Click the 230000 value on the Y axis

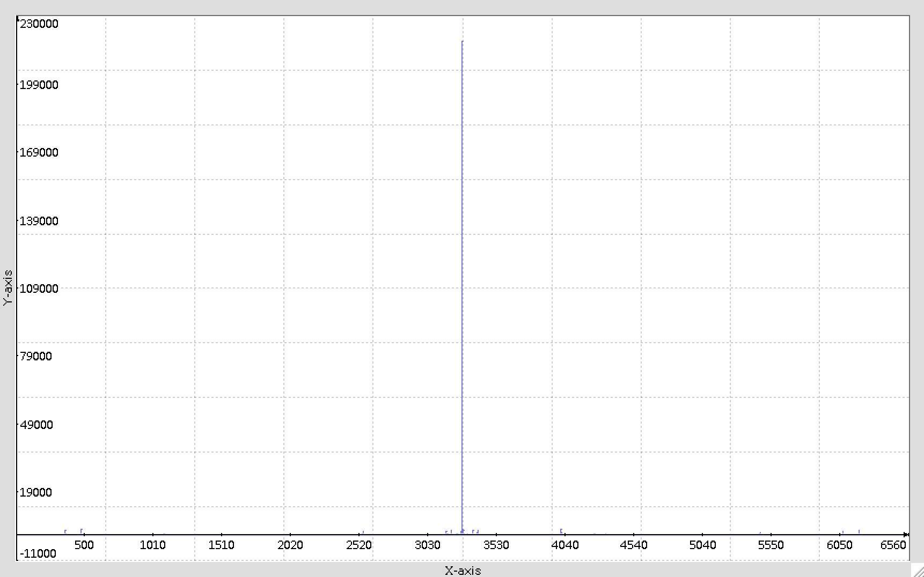(x=39, y=24)
